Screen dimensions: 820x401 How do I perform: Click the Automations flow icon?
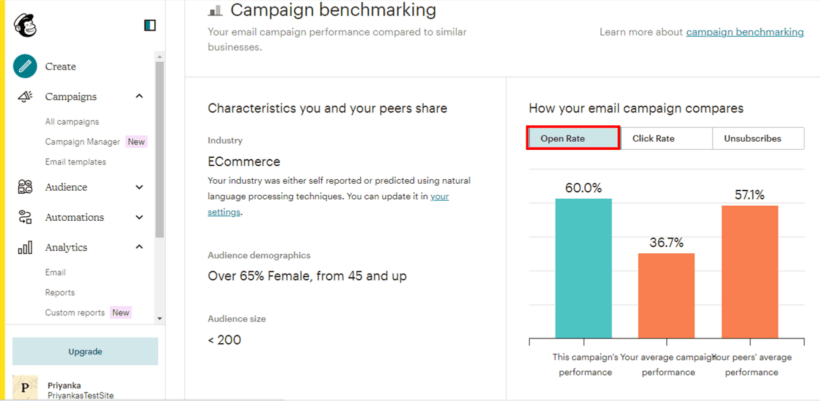click(25, 217)
